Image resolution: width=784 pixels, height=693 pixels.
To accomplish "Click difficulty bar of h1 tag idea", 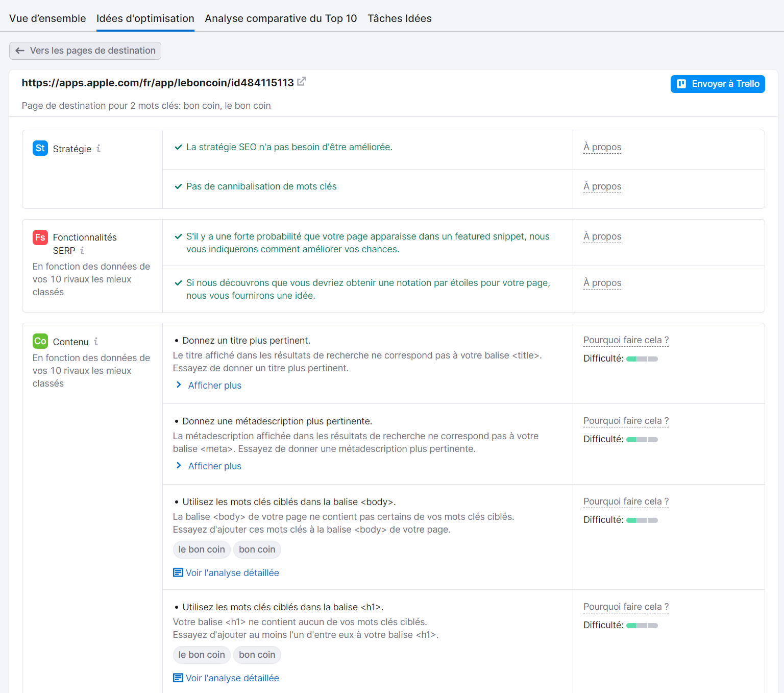I will point(642,626).
